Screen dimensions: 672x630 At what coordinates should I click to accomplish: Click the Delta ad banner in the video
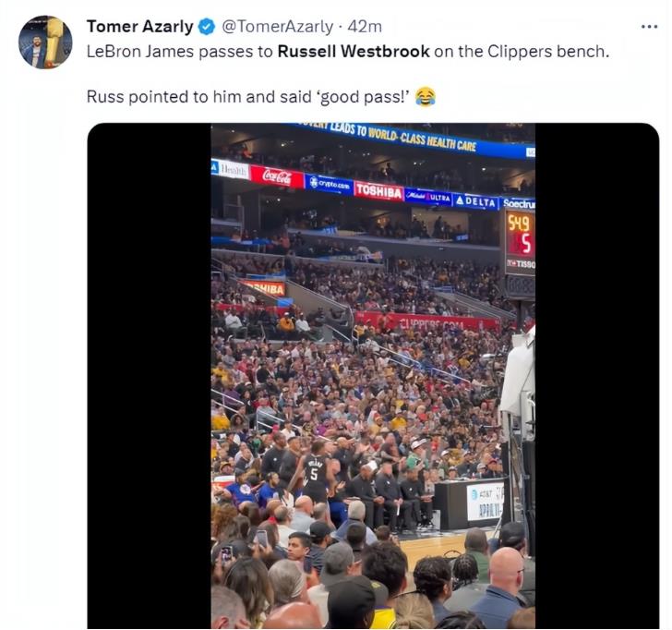476,200
